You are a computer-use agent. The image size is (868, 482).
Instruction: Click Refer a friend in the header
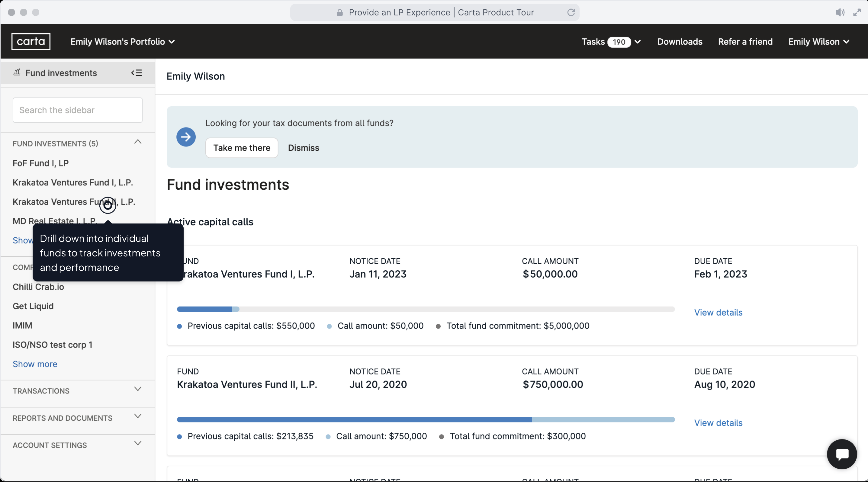coord(745,42)
